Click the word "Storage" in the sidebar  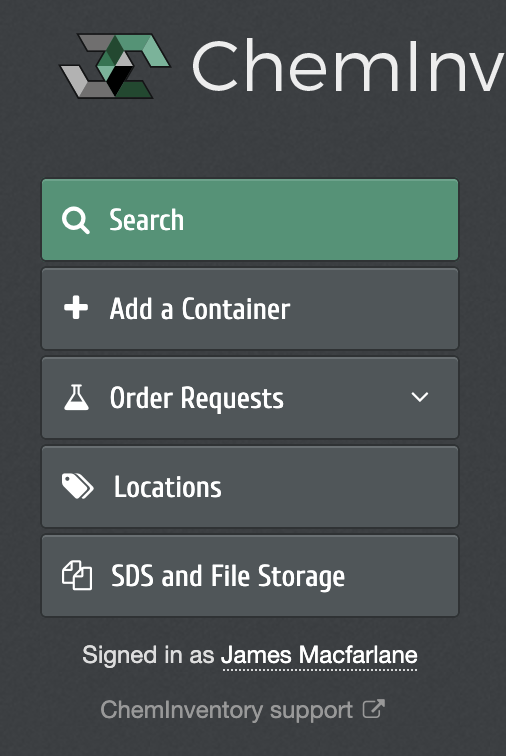(x=301, y=577)
